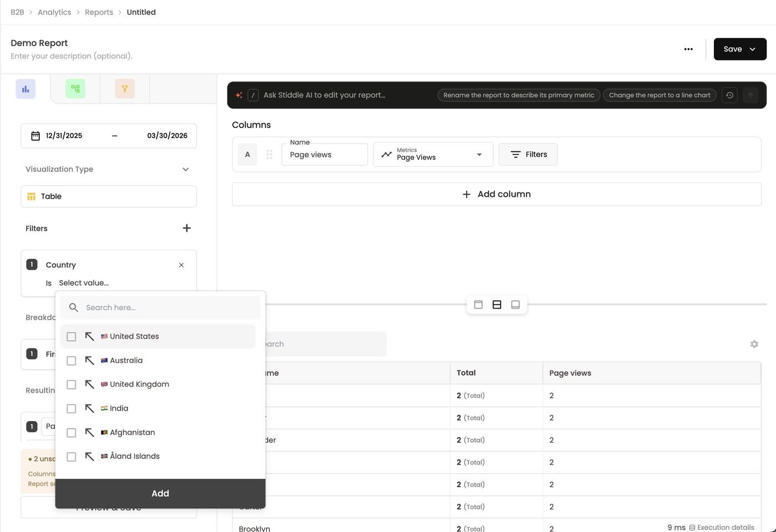Focus the country search field
Image resolution: width=776 pixels, height=532 pixels.
(160, 308)
